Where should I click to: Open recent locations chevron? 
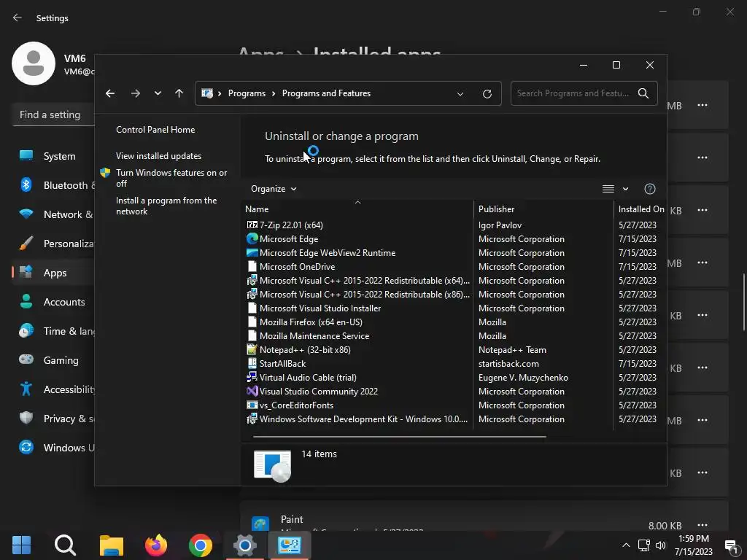pyautogui.click(x=158, y=93)
